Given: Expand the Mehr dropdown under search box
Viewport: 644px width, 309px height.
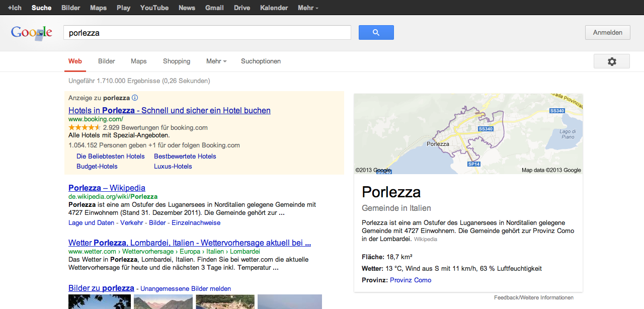Looking at the screenshot, I should point(216,61).
